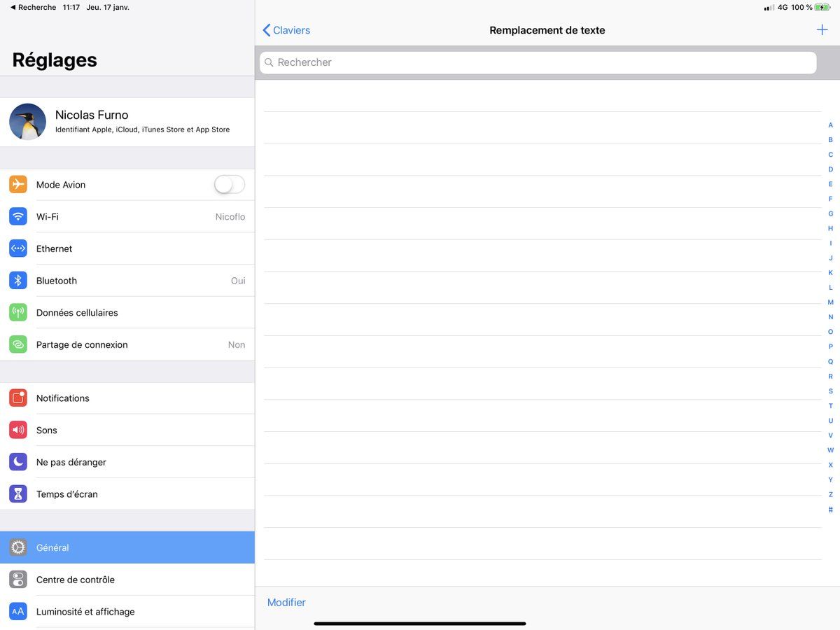Open Bluetooth via its blue icon

pyautogui.click(x=18, y=281)
